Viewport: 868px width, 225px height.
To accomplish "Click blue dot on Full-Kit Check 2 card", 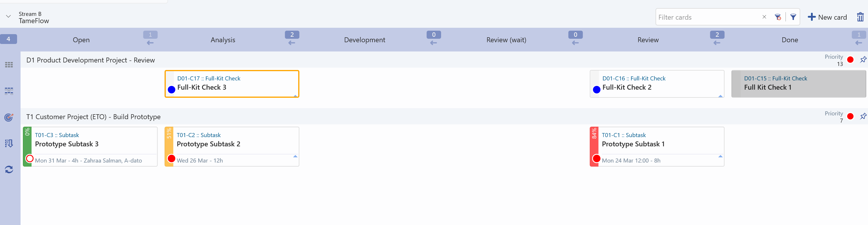I will (597, 90).
